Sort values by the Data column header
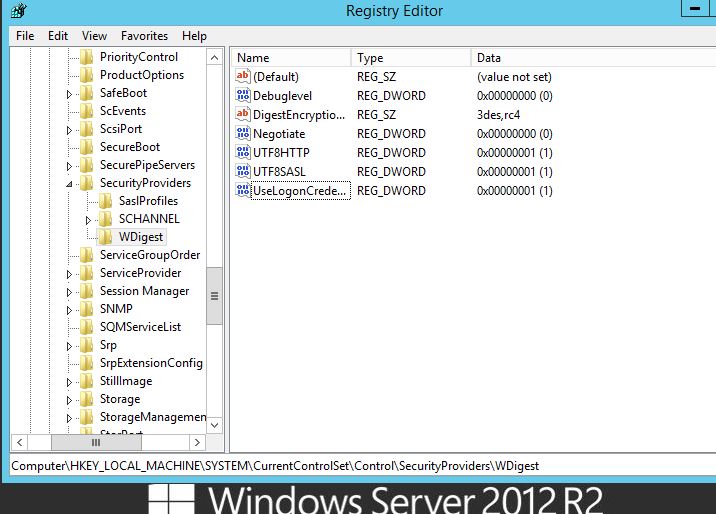716x514 pixels. pyautogui.click(x=594, y=58)
